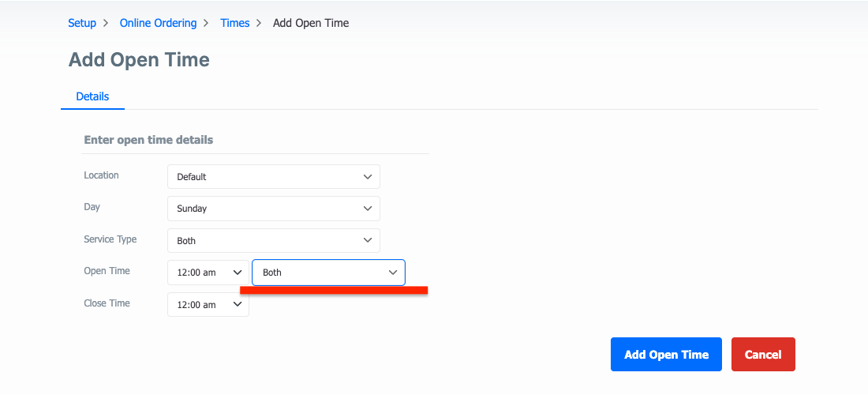Click the red Cancel button
This screenshot has height=395, width=868.
coord(763,355)
